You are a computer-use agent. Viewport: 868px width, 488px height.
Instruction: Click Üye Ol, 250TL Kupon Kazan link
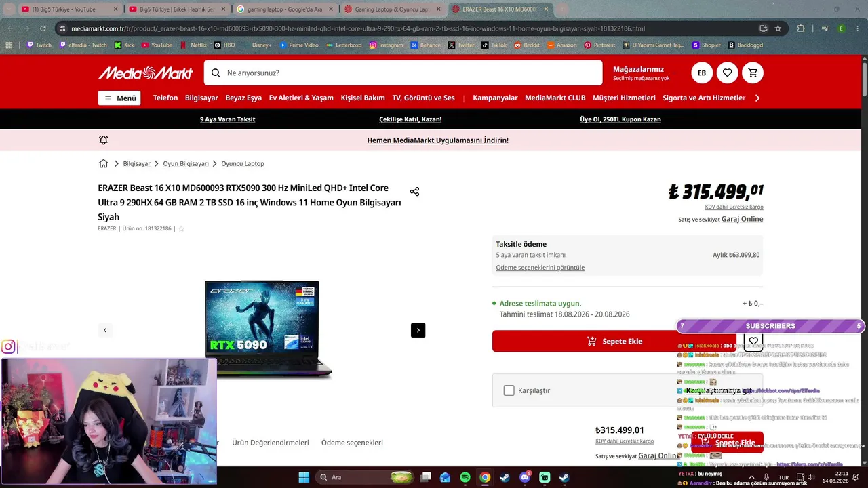point(620,119)
